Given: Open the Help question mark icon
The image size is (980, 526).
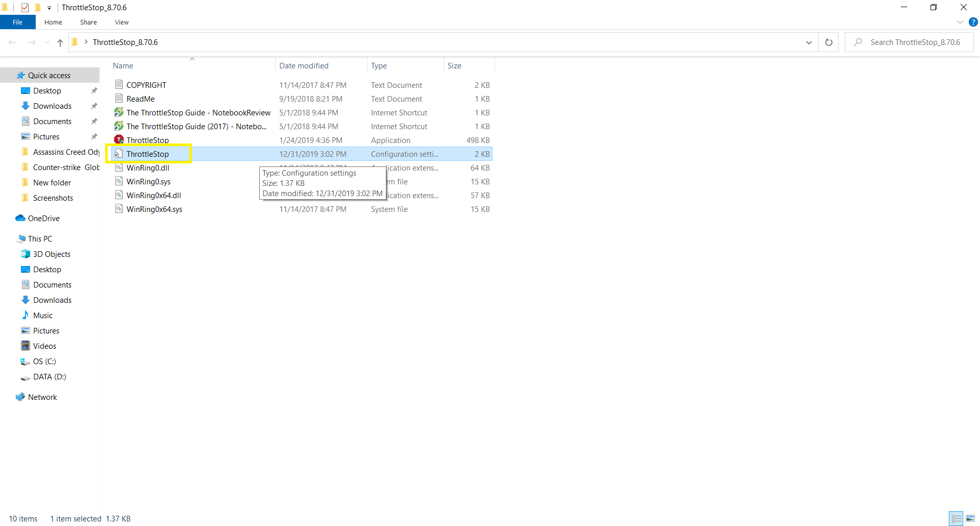Looking at the screenshot, I should (973, 22).
